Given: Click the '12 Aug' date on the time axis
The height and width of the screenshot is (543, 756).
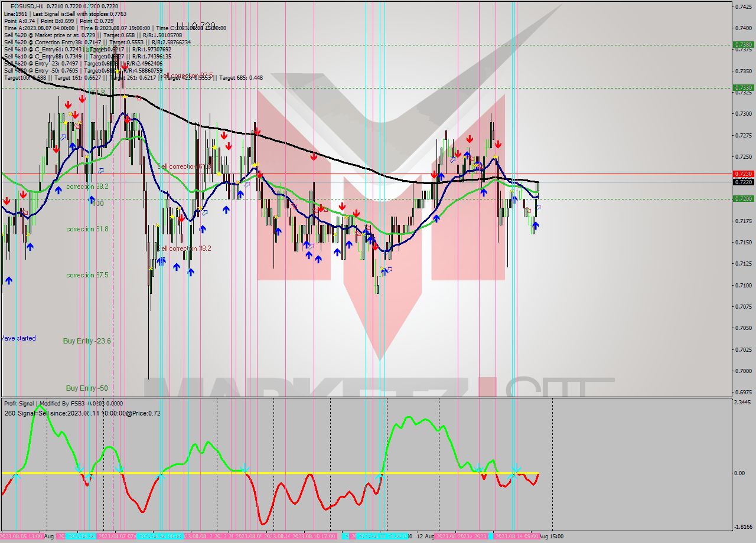Looking at the screenshot, I should (x=426, y=536).
